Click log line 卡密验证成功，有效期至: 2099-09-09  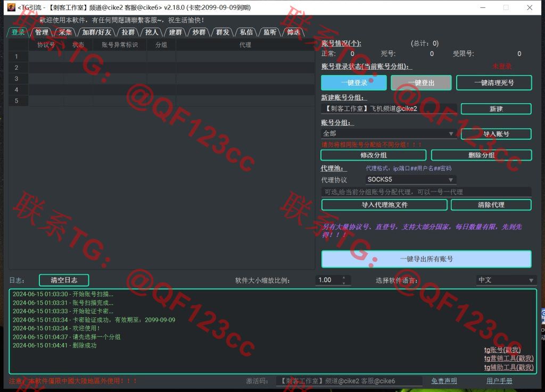point(94,320)
